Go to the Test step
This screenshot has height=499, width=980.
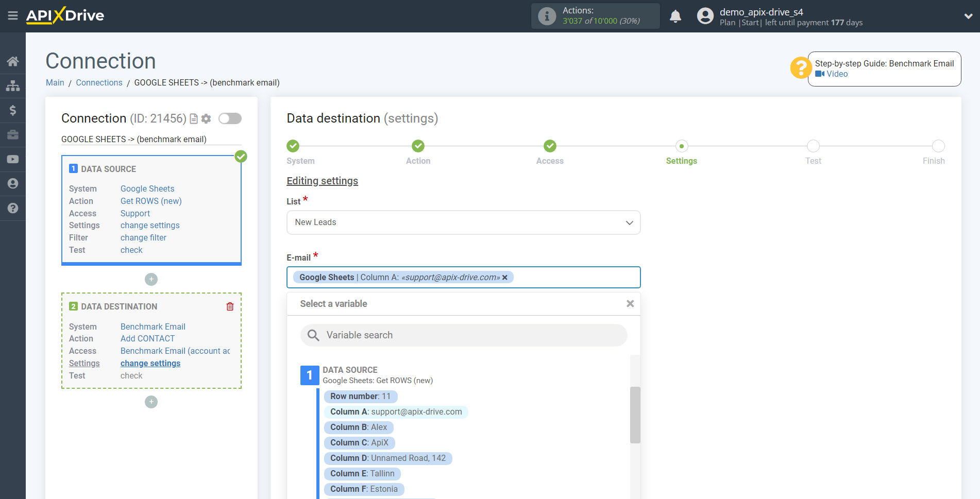pos(813,146)
